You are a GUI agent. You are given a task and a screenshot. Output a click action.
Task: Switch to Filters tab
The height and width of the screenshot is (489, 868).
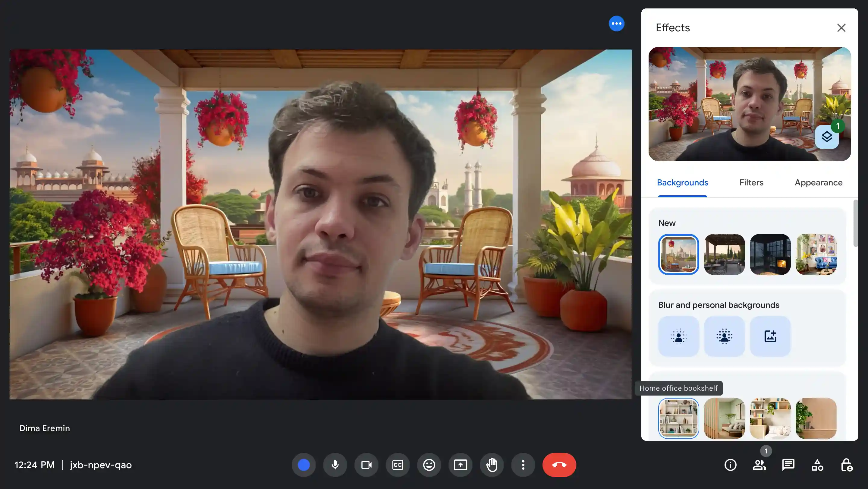pyautogui.click(x=751, y=183)
